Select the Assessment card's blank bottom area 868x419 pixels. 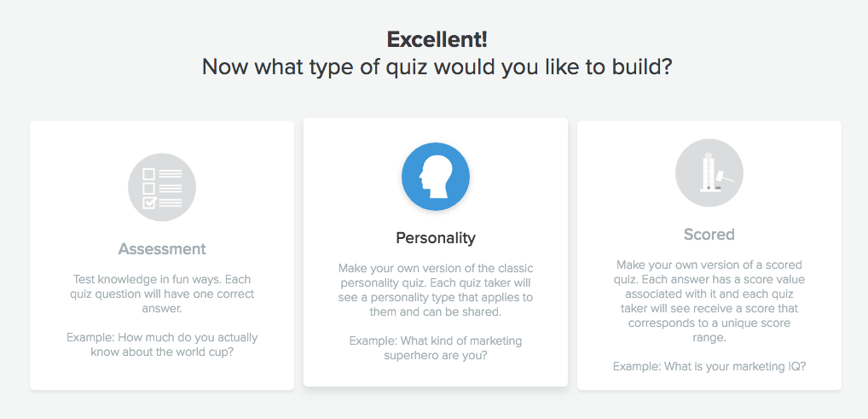pos(162,375)
